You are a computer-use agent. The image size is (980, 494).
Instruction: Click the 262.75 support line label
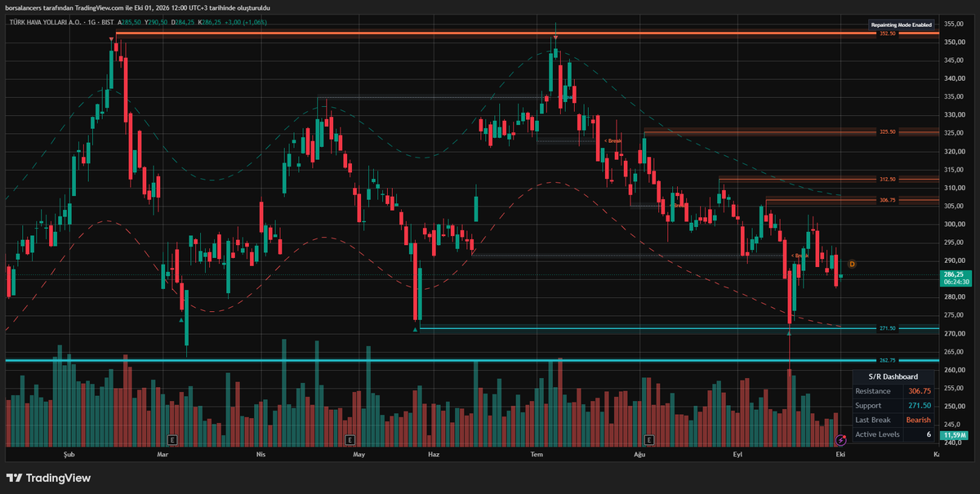click(x=887, y=360)
